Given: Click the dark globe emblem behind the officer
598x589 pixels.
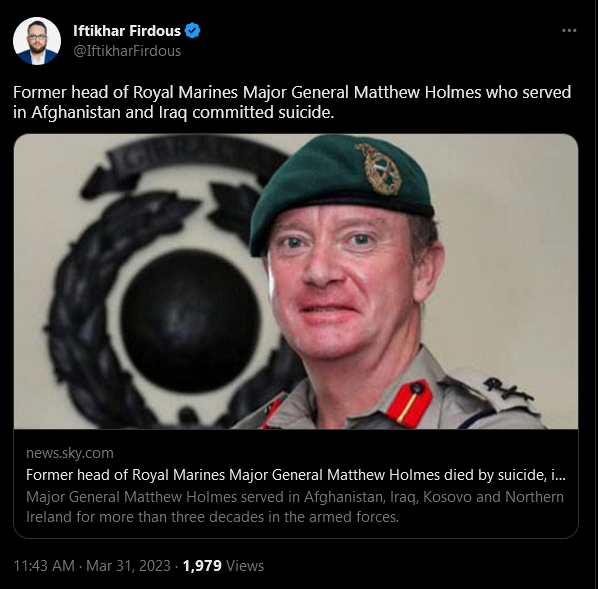Looking at the screenshot, I should 191,320.
